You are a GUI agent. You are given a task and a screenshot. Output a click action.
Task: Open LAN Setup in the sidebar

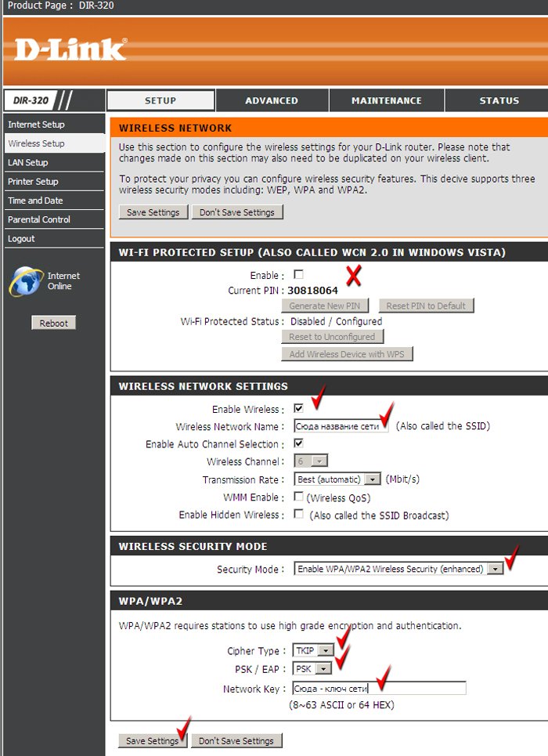pos(28,162)
